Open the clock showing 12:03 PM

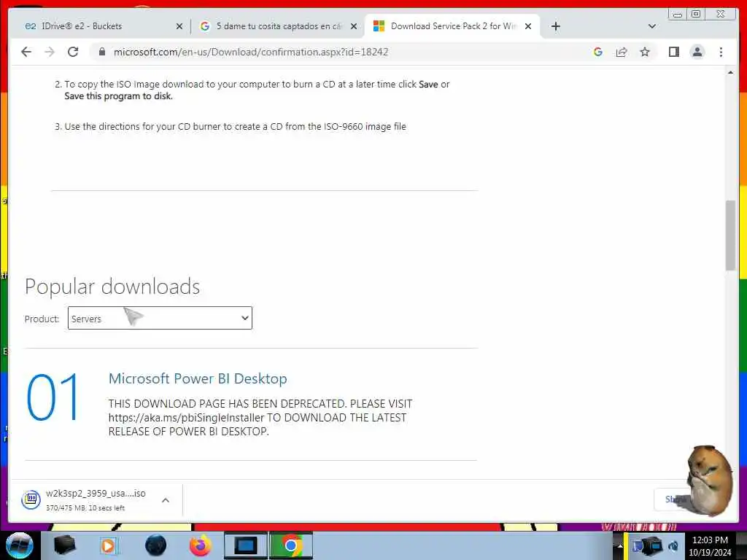[710, 545]
